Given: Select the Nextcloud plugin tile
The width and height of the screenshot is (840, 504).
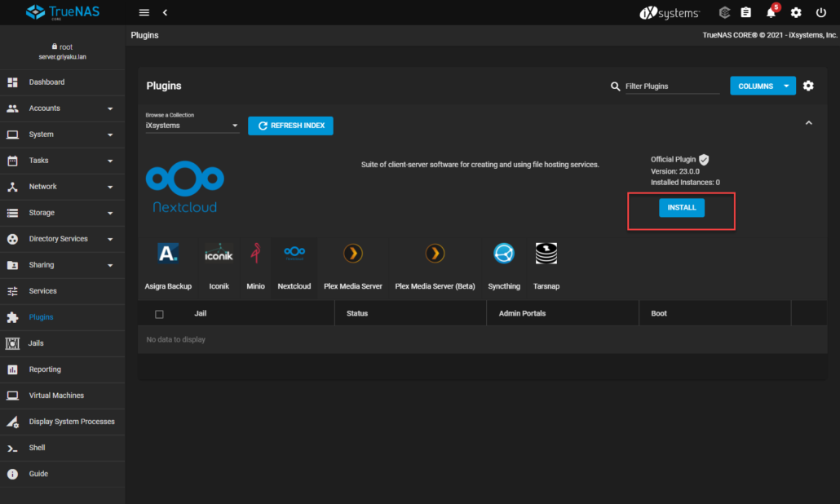Looking at the screenshot, I should click(294, 267).
